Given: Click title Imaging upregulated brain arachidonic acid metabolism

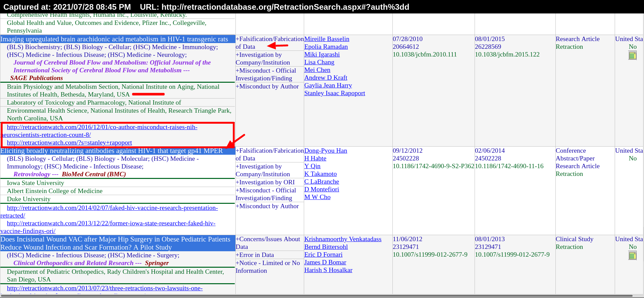Looking at the screenshot, I should 115,39.
